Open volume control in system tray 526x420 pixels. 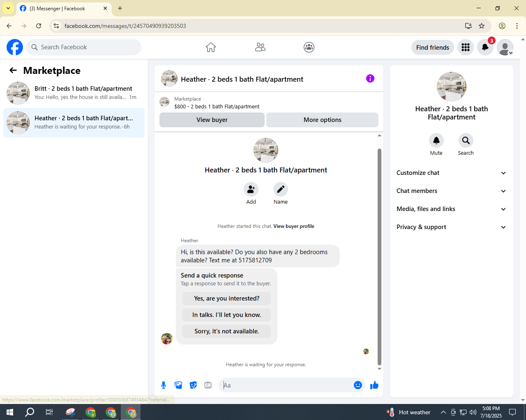coord(473,412)
